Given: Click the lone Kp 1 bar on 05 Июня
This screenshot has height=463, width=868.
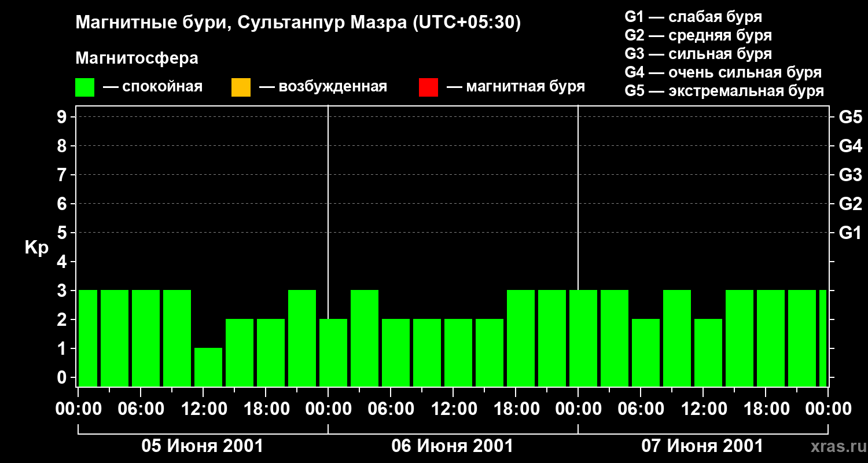Looking at the screenshot, I should [x=208, y=367].
